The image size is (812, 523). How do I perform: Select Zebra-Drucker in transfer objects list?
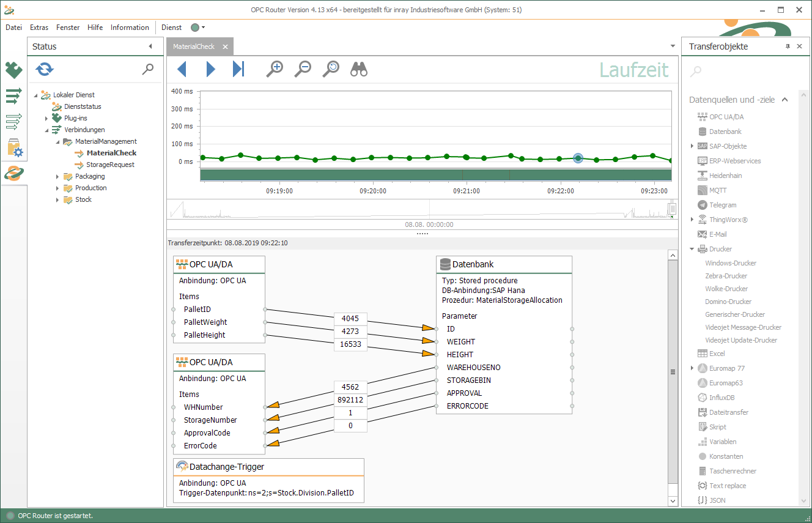[x=726, y=276]
